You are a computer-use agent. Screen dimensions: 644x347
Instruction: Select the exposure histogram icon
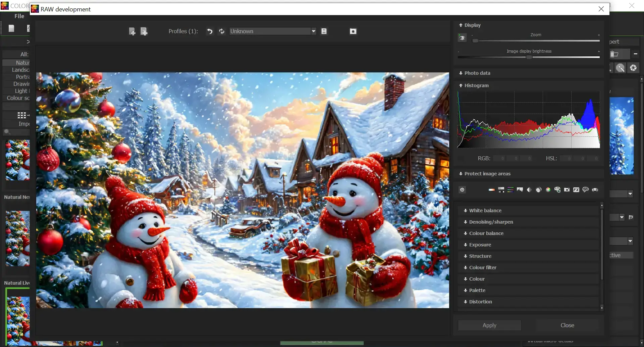point(520,190)
